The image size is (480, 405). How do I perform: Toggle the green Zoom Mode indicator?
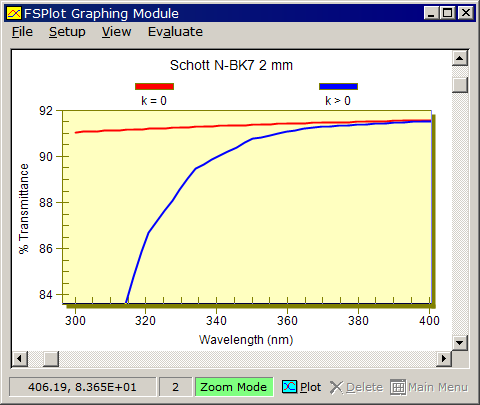pos(234,387)
